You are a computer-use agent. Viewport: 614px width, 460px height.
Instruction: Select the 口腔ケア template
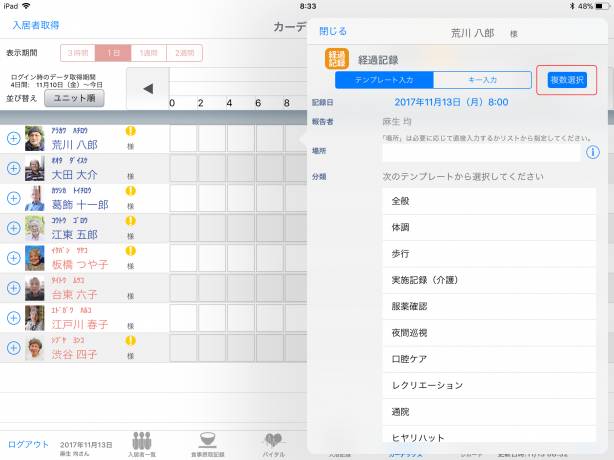489,359
